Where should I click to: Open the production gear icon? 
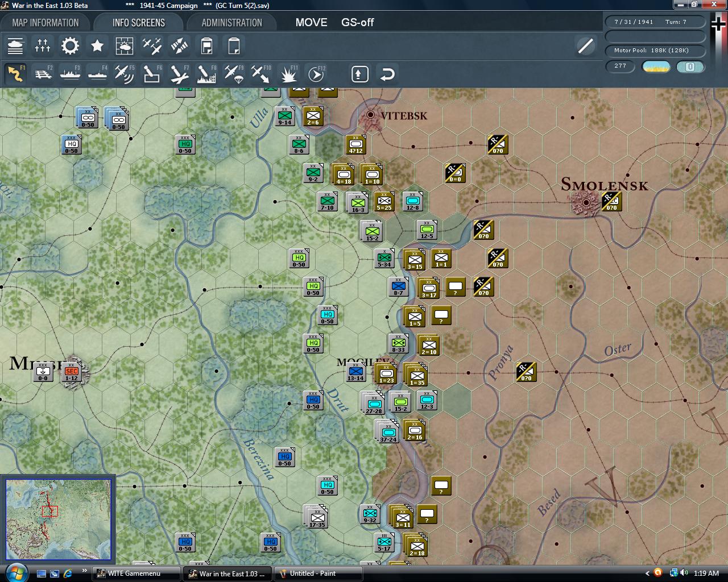point(70,46)
